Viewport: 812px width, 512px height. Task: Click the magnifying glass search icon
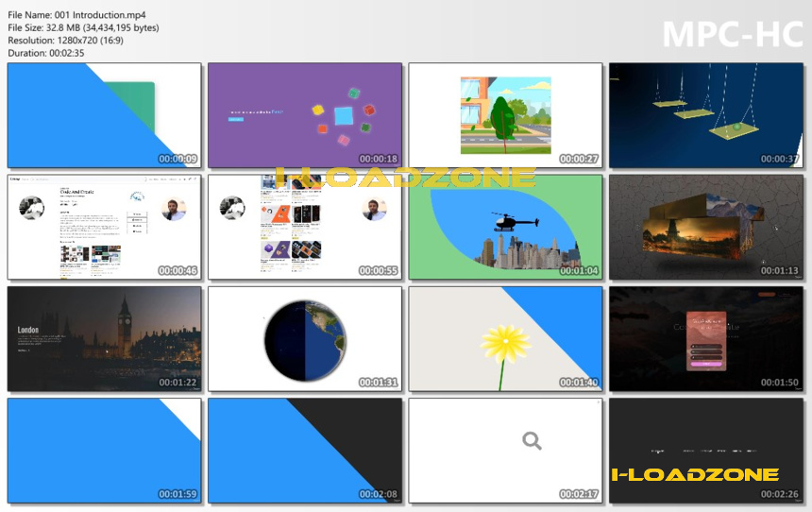coord(532,441)
